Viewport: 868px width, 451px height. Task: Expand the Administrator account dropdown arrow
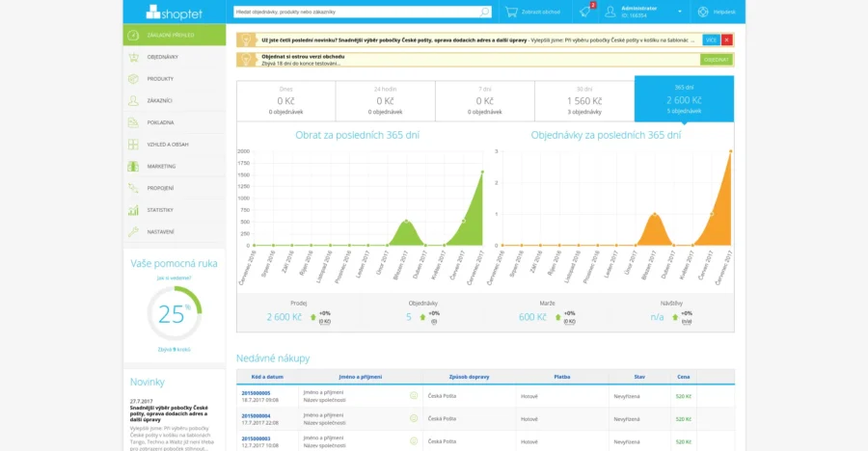(680, 12)
